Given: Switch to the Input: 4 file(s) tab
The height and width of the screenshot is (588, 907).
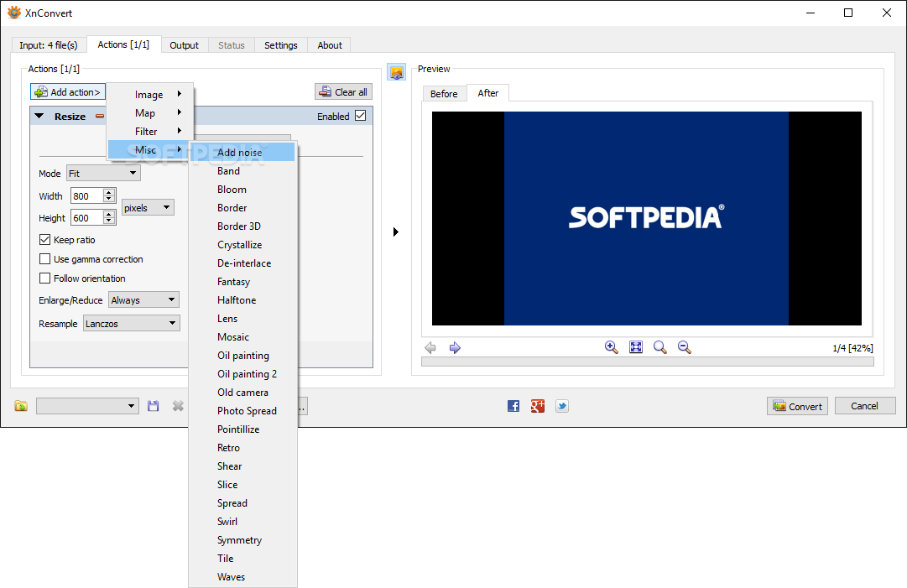Looking at the screenshot, I should (x=49, y=45).
